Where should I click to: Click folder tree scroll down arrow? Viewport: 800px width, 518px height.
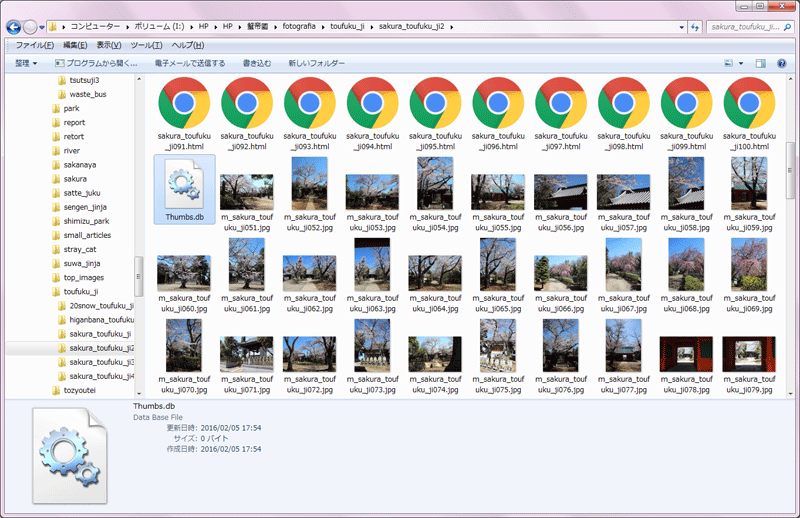[139, 394]
